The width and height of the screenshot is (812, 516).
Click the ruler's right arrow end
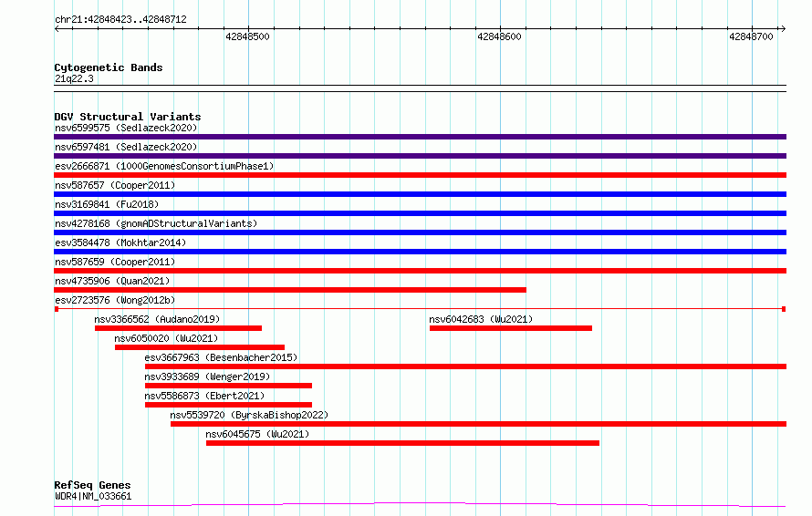783,28
